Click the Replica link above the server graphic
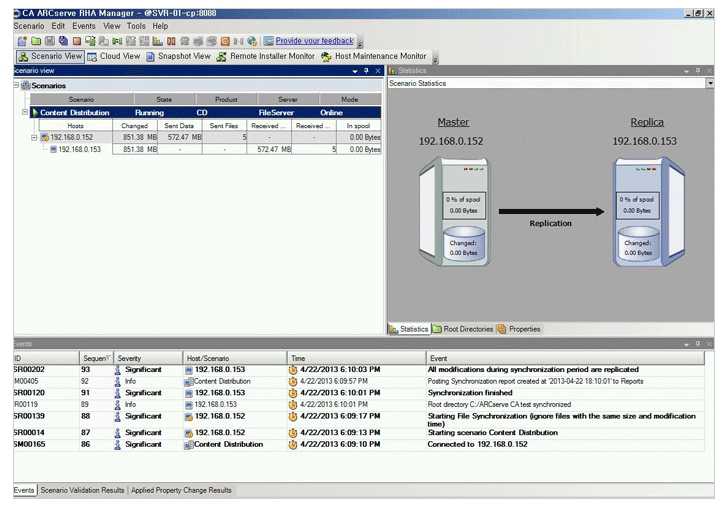722x506 pixels. [647, 122]
